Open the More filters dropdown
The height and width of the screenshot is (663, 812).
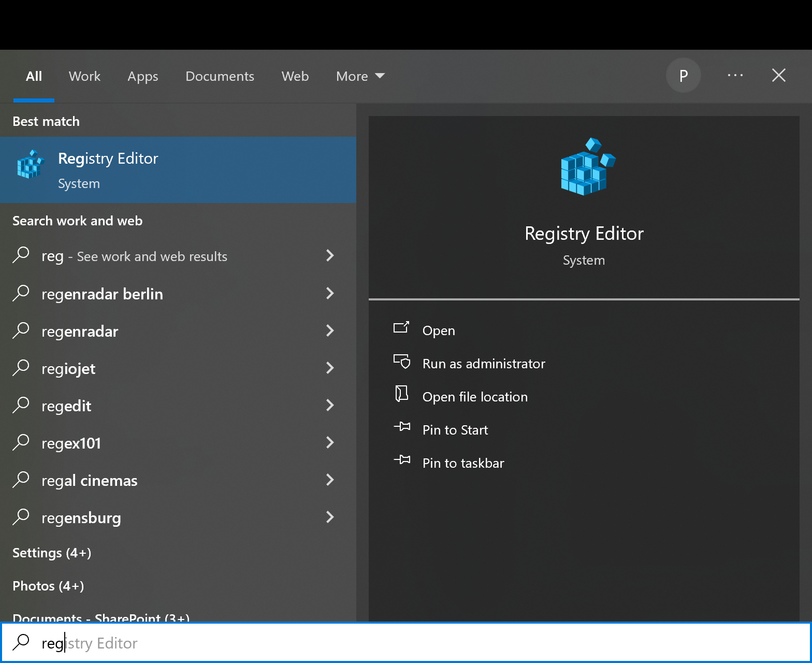pos(360,76)
